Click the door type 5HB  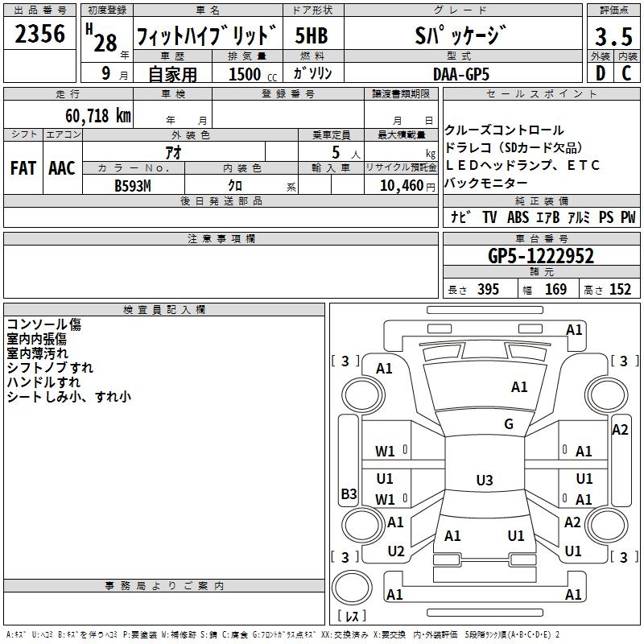[312, 35]
